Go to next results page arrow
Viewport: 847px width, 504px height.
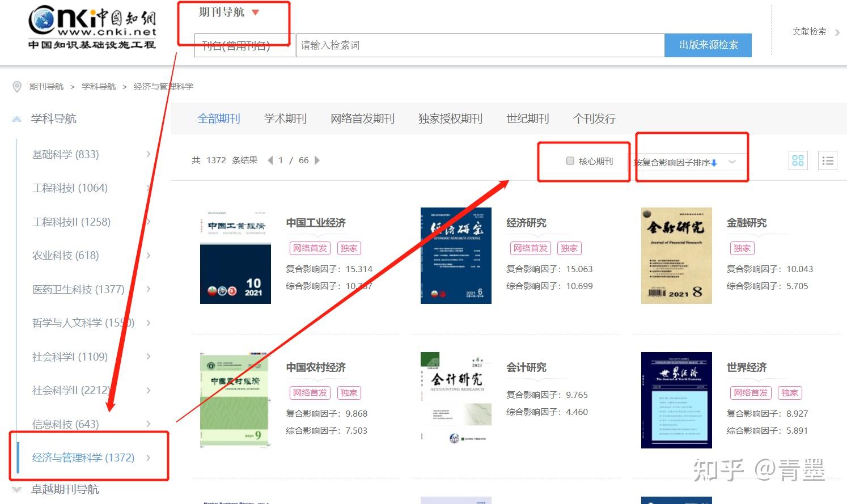[317, 160]
